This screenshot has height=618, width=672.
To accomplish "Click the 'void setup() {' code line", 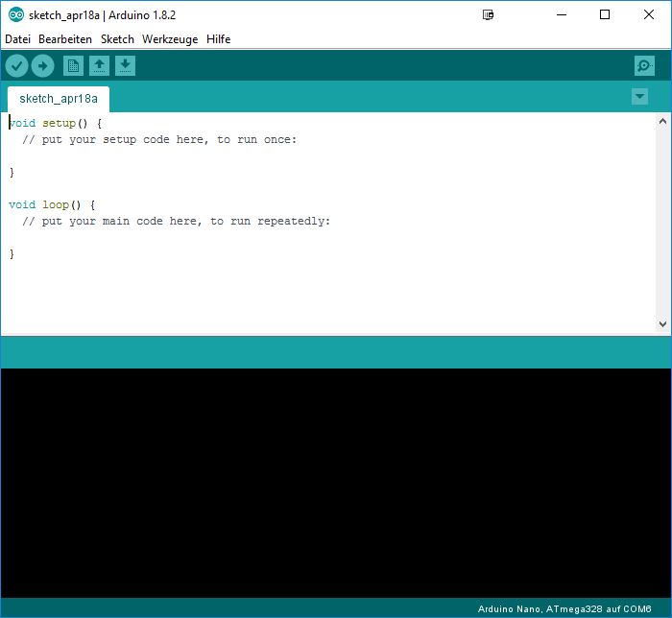I will [56, 124].
